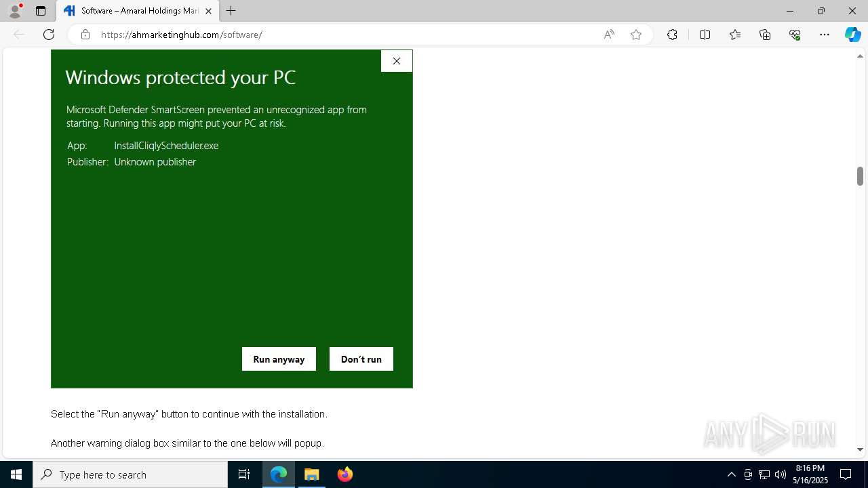
Task: Click the Run anyway button
Action: pos(279,359)
